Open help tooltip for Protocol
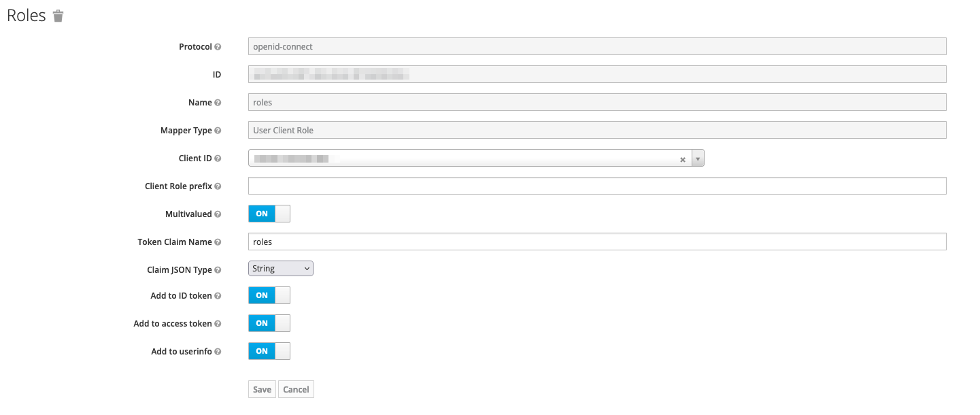This screenshot has width=980, height=415. 216,47
